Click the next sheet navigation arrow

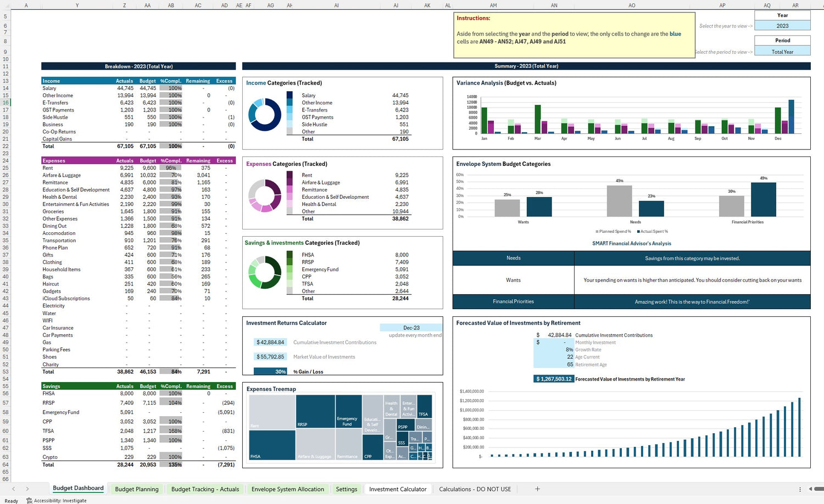pos(27,489)
